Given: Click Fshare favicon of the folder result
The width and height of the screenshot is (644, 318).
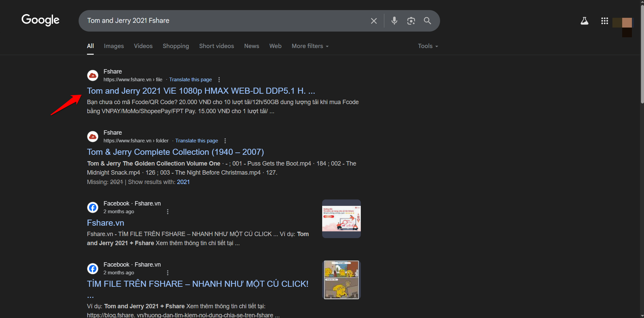Looking at the screenshot, I should pos(93,137).
